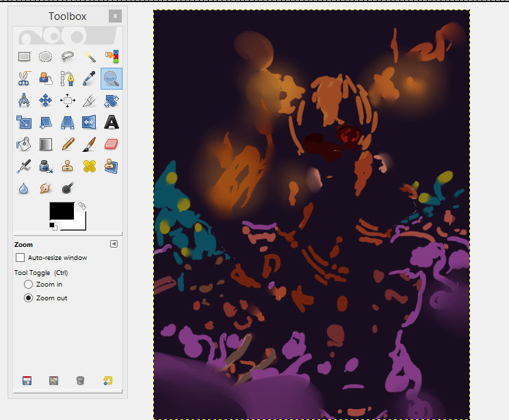Select the Scissors Select tool
Viewport: 509px width, 420px height.
[24, 79]
